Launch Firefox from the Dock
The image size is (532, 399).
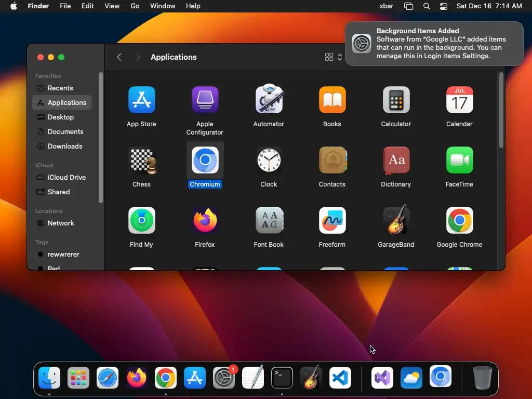click(137, 378)
